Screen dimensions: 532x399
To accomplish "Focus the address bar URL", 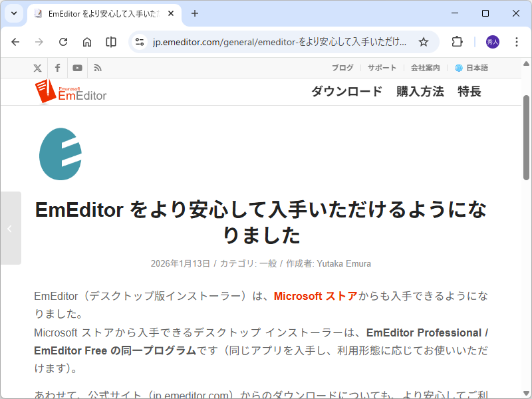I will [x=279, y=42].
